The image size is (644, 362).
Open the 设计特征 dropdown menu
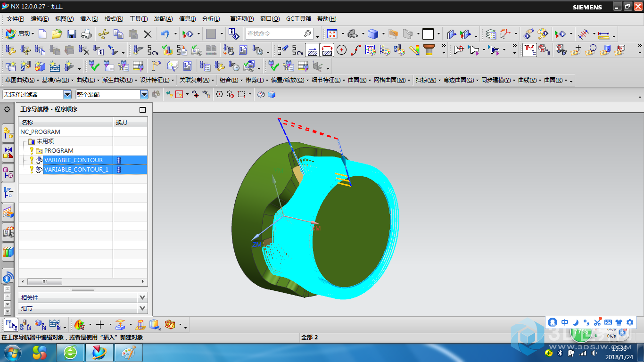click(x=157, y=80)
